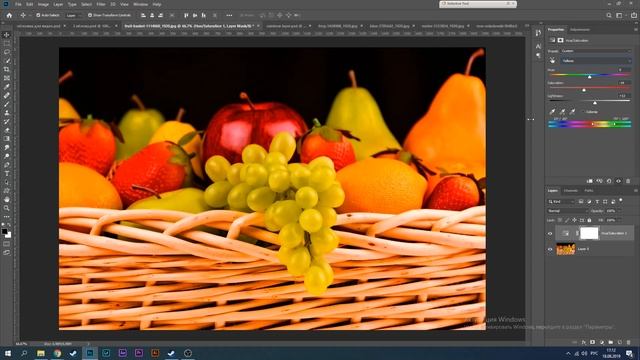
Task: Select the Rectangular Marquee tool
Action: [7, 43]
